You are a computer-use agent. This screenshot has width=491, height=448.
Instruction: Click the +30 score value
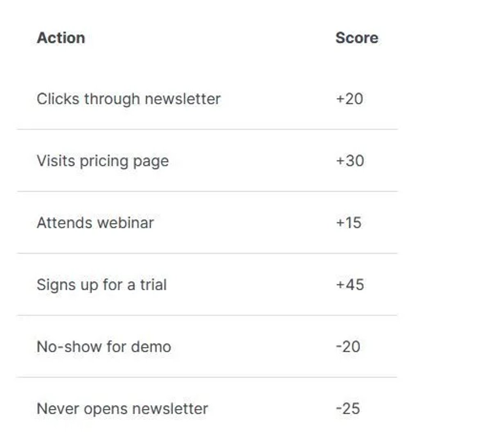coord(350,161)
